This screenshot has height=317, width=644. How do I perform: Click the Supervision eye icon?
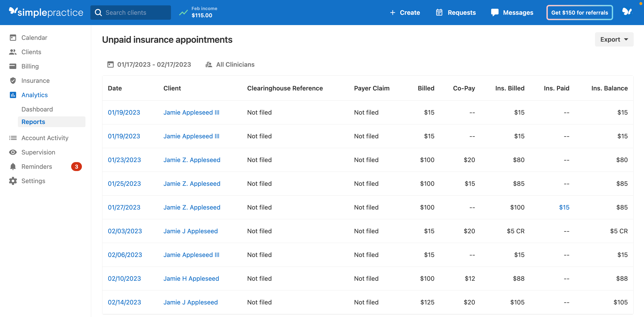click(x=13, y=152)
